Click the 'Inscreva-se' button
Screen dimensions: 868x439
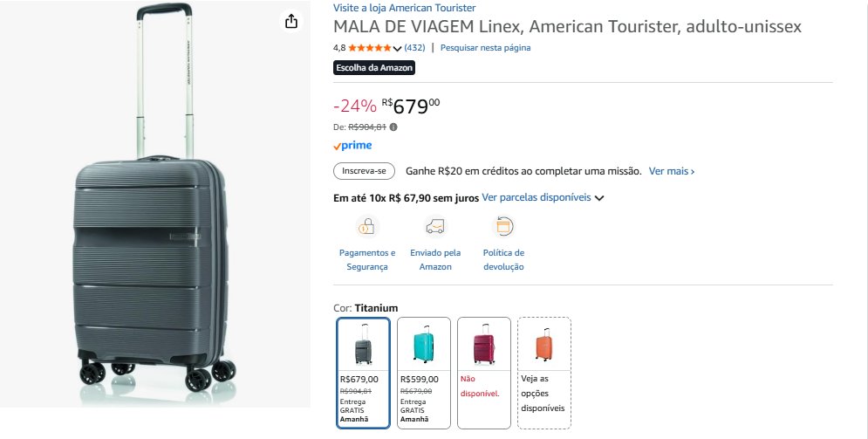click(364, 171)
